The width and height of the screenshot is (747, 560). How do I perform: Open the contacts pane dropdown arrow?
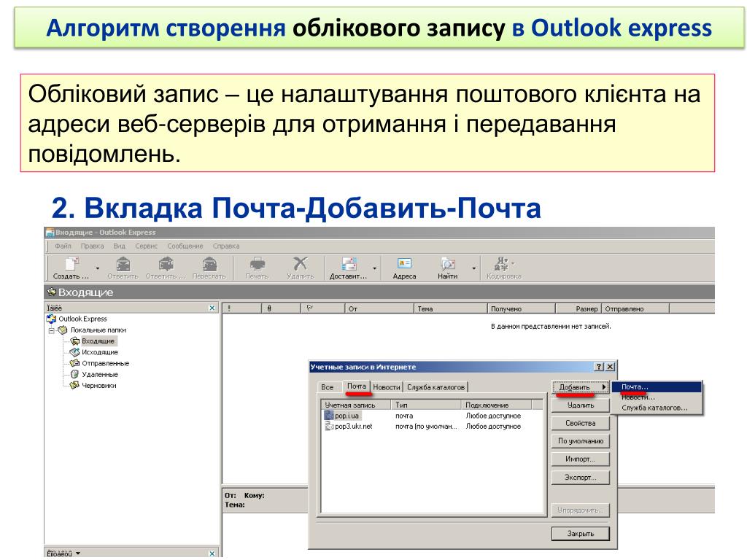78,553
